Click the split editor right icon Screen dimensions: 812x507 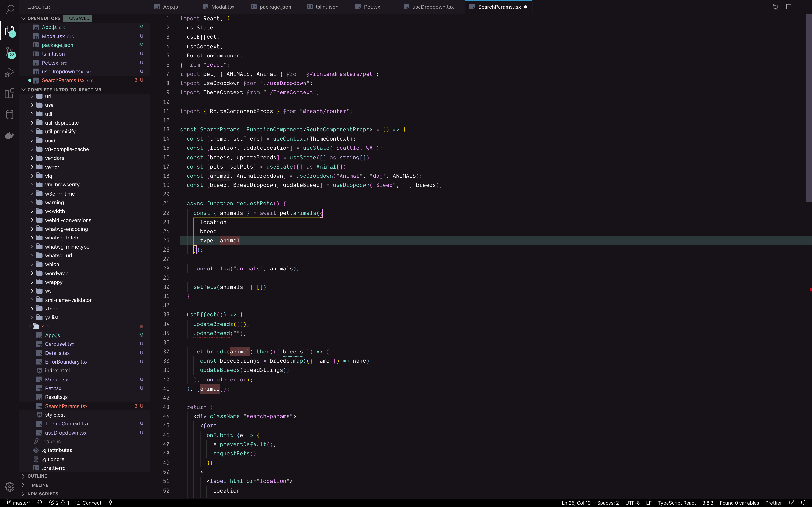coord(789,7)
